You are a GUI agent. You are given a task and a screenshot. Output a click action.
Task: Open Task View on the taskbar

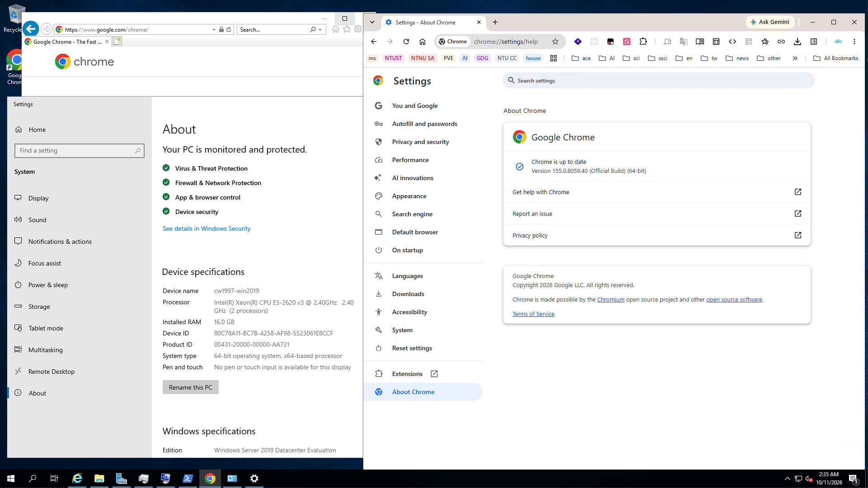pos(54,479)
